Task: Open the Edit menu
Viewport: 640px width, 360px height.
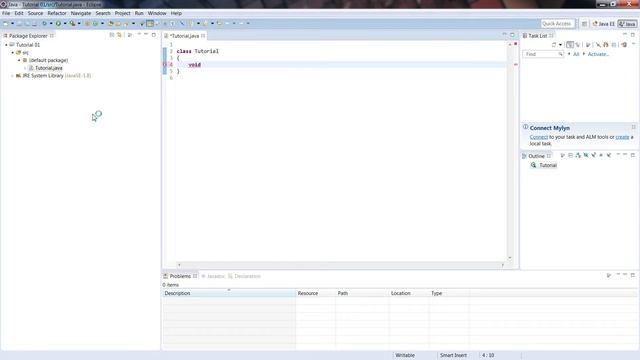Action: [x=19, y=13]
